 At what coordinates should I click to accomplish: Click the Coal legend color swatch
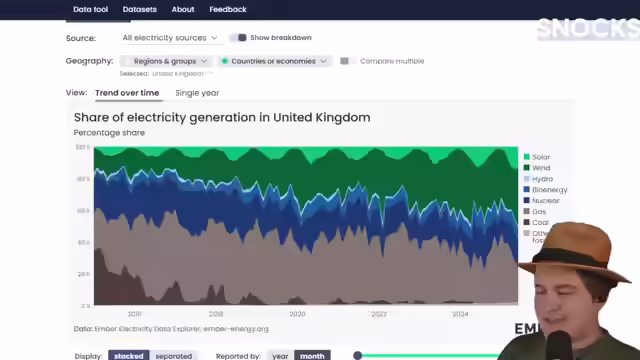(527, 222)
